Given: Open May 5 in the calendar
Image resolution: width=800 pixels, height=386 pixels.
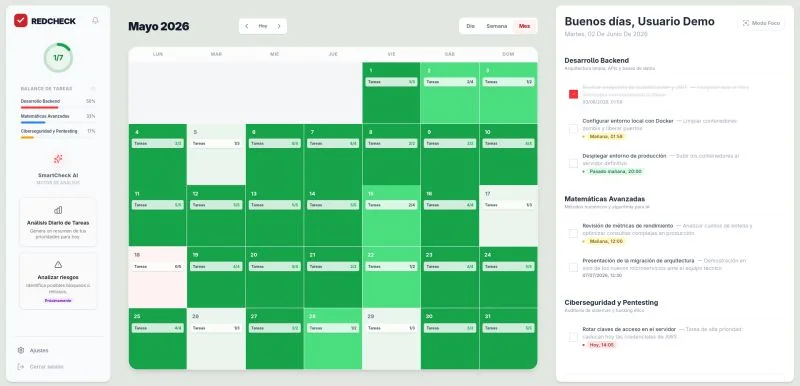Looking at the screenshot, I should point(216,154).
